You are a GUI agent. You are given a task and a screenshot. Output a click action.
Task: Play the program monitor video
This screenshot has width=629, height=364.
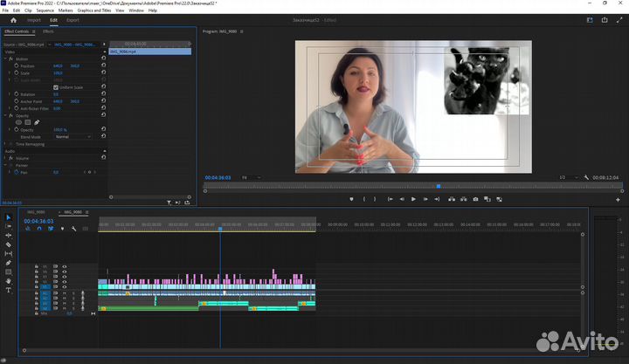click(413, 199)
